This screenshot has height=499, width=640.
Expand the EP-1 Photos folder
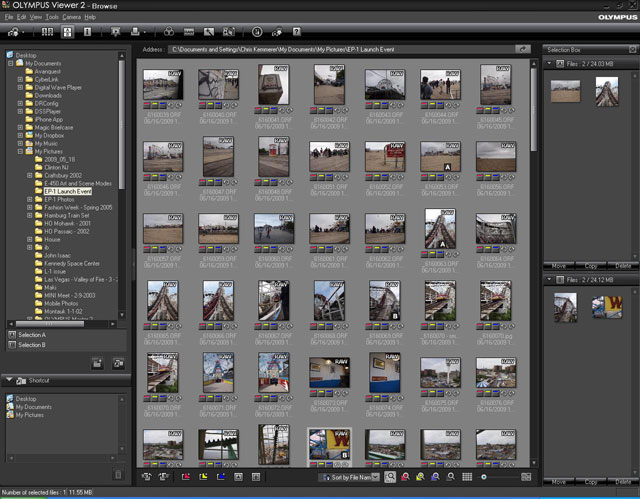(x=30, y=200)
